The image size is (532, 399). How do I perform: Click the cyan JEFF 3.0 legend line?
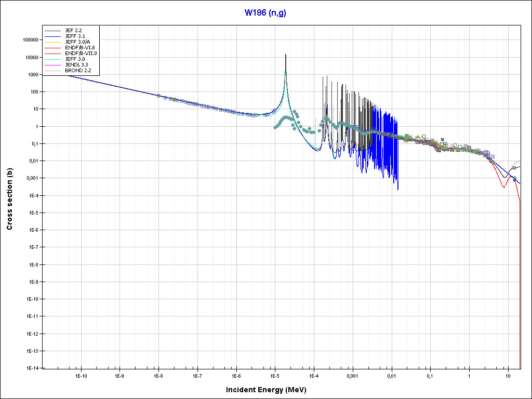point(53,59)
